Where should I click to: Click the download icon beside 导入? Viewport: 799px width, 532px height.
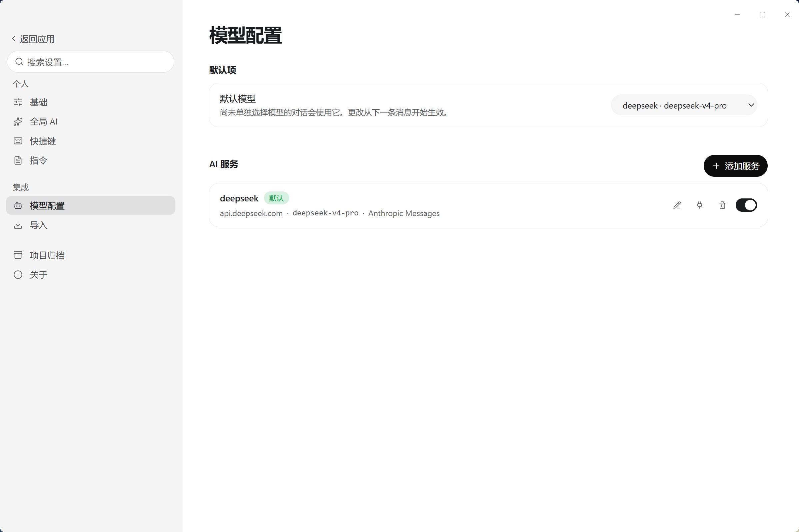pyautogui.click(x=18, y=225)
